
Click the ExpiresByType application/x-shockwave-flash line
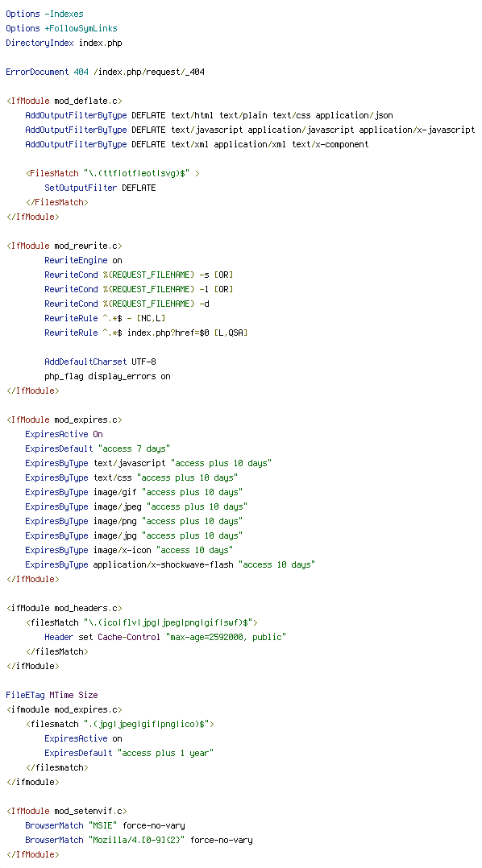(x=171, y=564)
